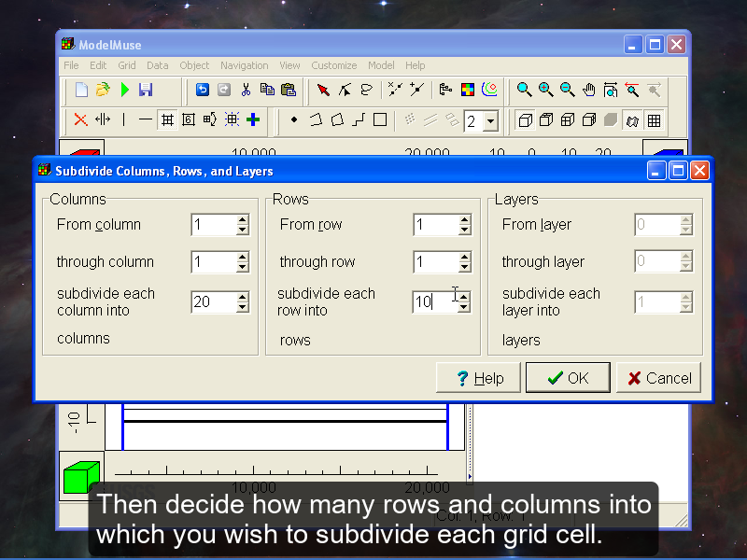This screenshot has width=747, height=560.
Task: Click the Undo icon in the toolbar
Action: (202, 91)
